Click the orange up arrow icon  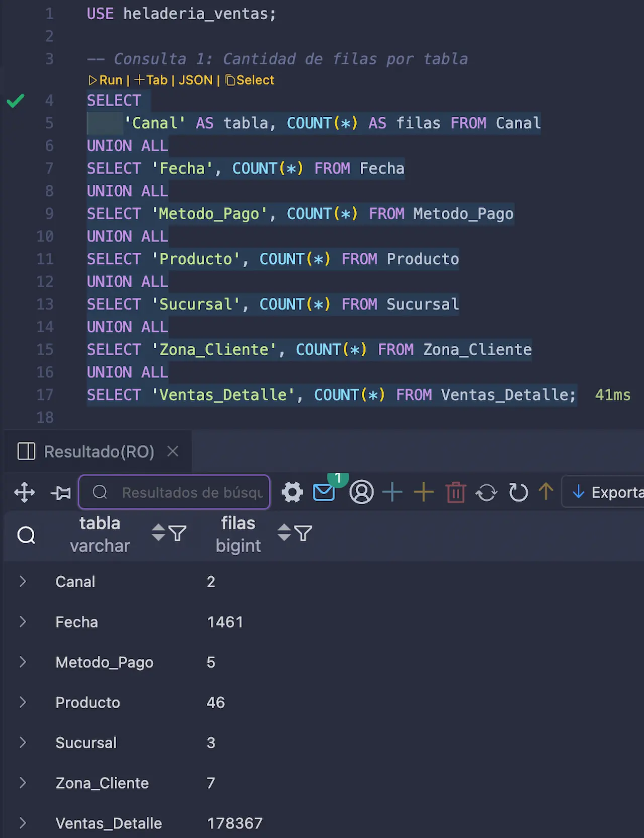tap(546, 491)
